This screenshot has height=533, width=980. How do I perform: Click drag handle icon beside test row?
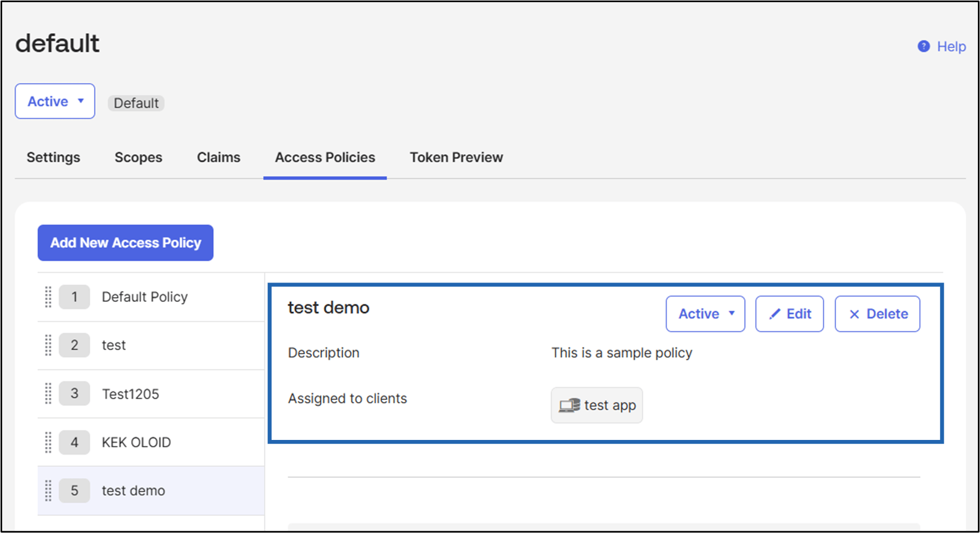(48, 345)
